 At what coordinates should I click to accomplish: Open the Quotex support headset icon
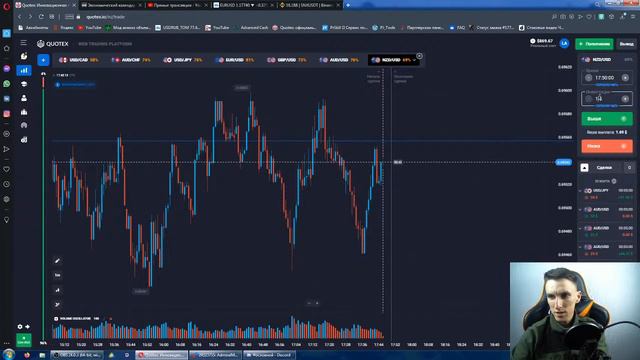pyautogui.click(x=24, y=125)
